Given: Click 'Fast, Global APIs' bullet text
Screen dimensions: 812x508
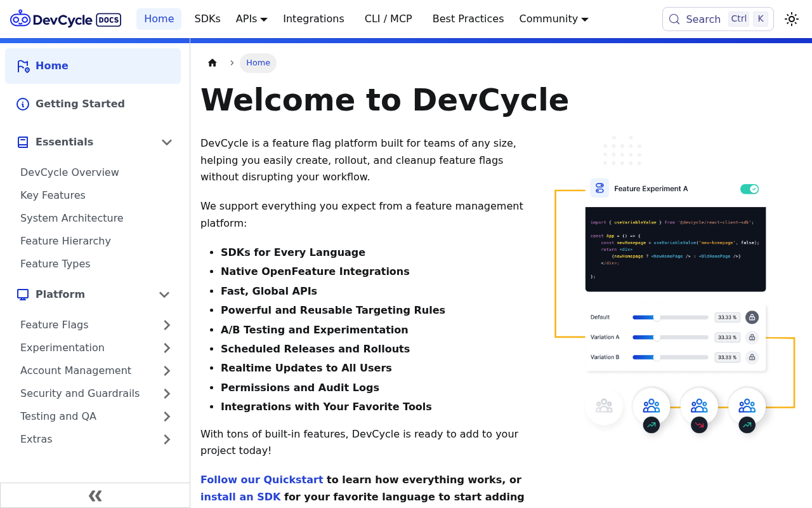Looking at the screenshot, I should 269,291.
